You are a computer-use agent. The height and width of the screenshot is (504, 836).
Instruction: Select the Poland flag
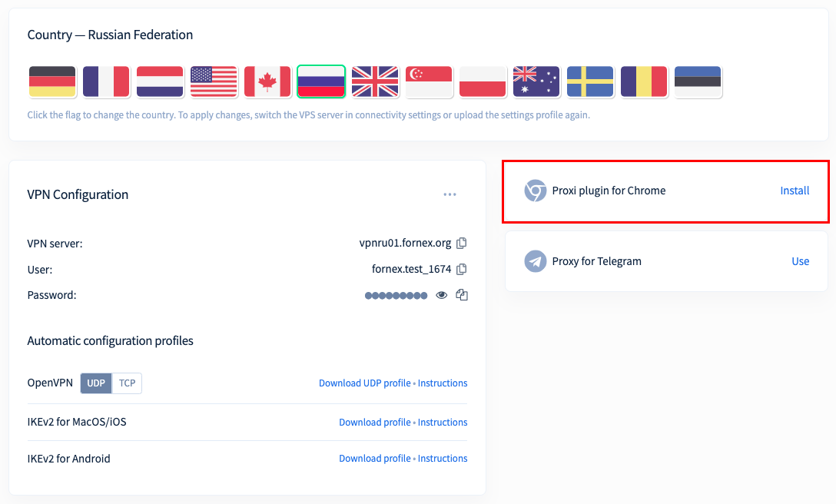pos(483,81)
